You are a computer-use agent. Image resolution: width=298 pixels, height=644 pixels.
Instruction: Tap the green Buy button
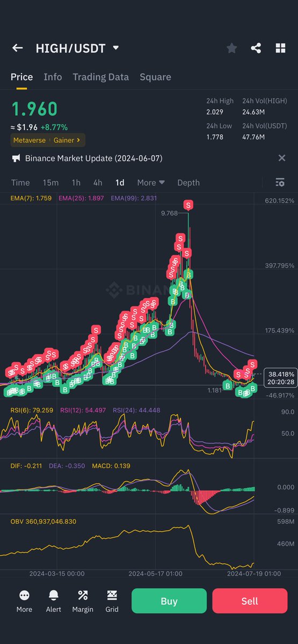point(169,601)
